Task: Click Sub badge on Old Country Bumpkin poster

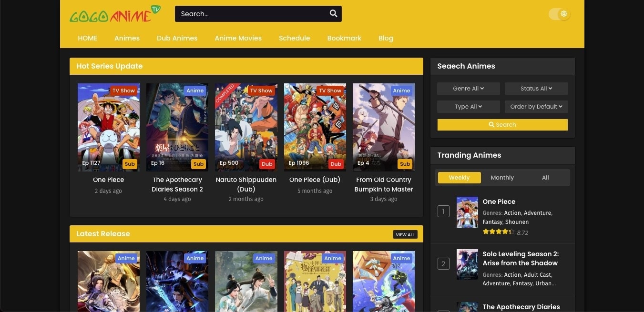Action: coord(405,164)
